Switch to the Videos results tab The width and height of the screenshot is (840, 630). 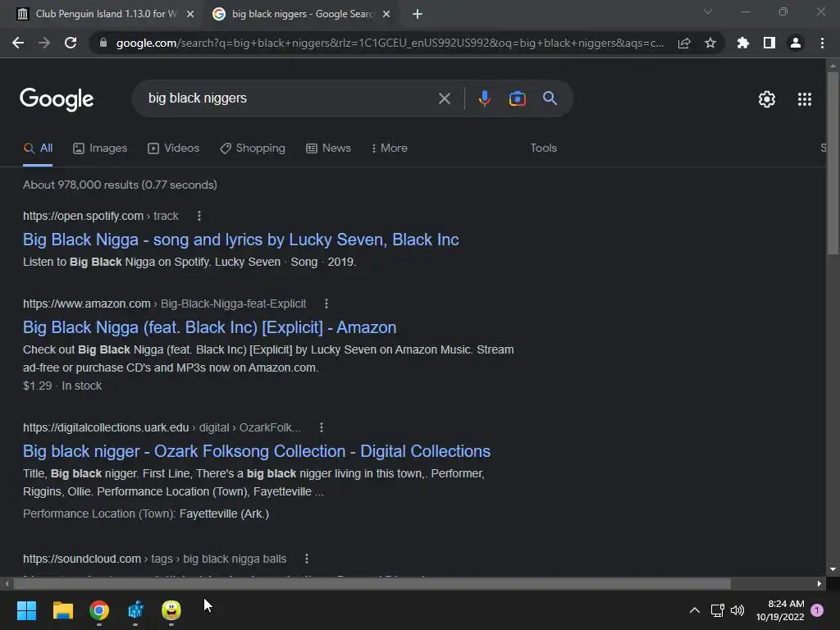[x=174, y=148]
